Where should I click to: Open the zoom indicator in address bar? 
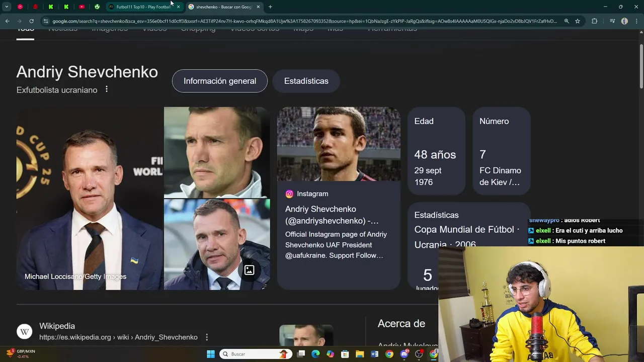pos(567,21)
